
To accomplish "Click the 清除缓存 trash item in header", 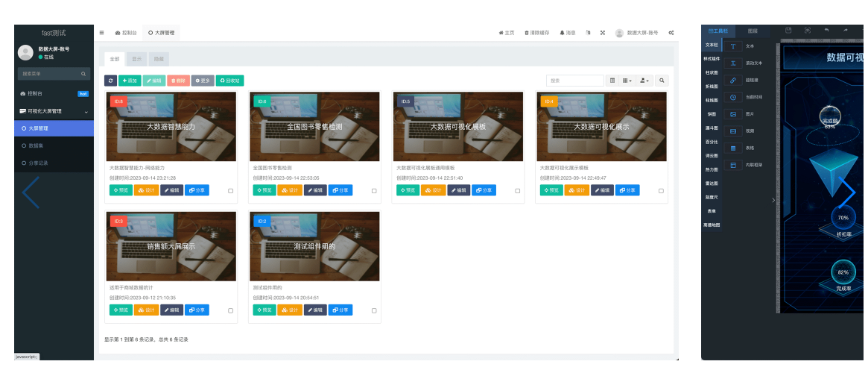I will [536, 33].
